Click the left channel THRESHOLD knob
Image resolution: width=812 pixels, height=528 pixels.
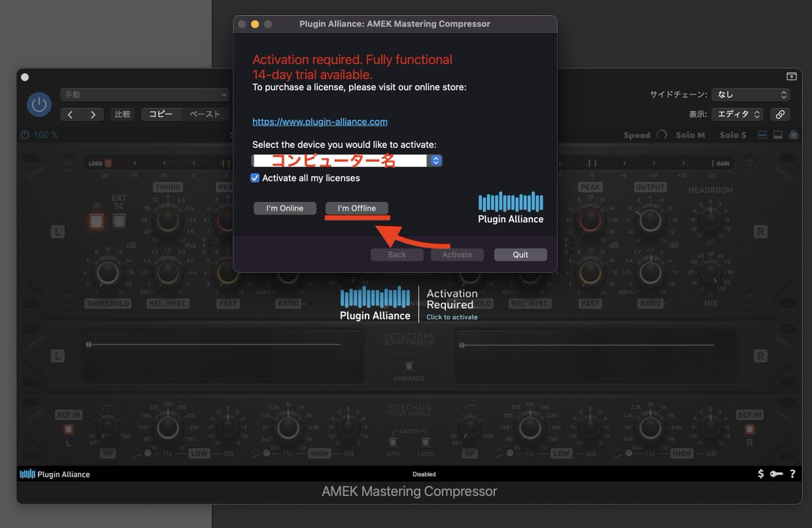click(108, 273)
